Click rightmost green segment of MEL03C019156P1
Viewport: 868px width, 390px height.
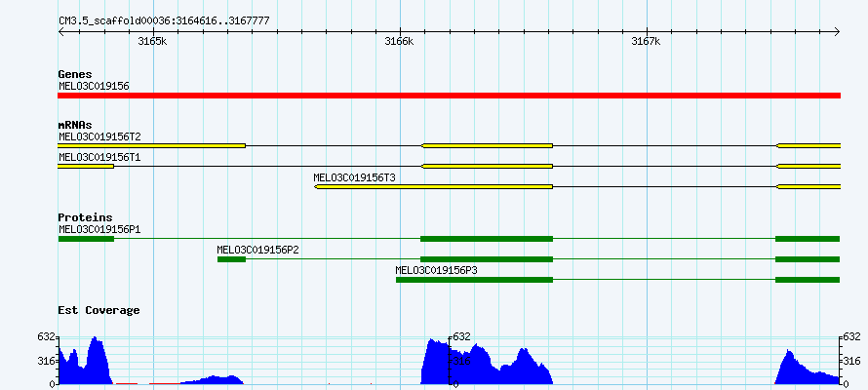[x=808, y=239]
